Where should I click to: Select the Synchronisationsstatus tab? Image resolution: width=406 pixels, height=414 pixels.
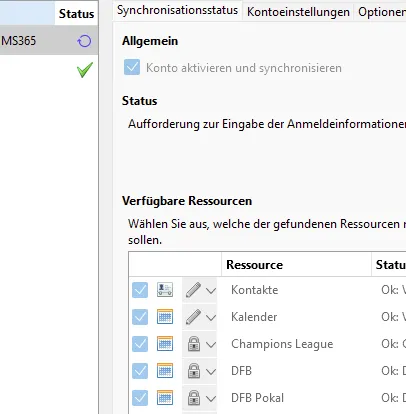[177, 10]
